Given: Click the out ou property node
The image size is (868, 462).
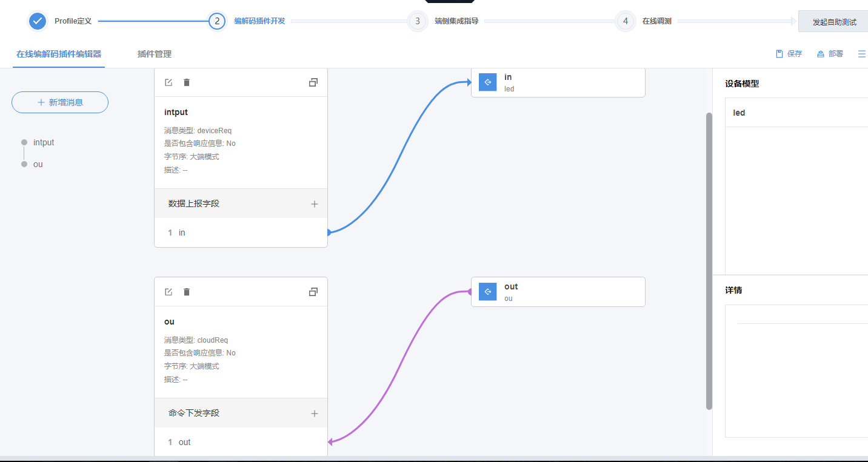Looking at the screenshot, I should (x=558, y=292).
